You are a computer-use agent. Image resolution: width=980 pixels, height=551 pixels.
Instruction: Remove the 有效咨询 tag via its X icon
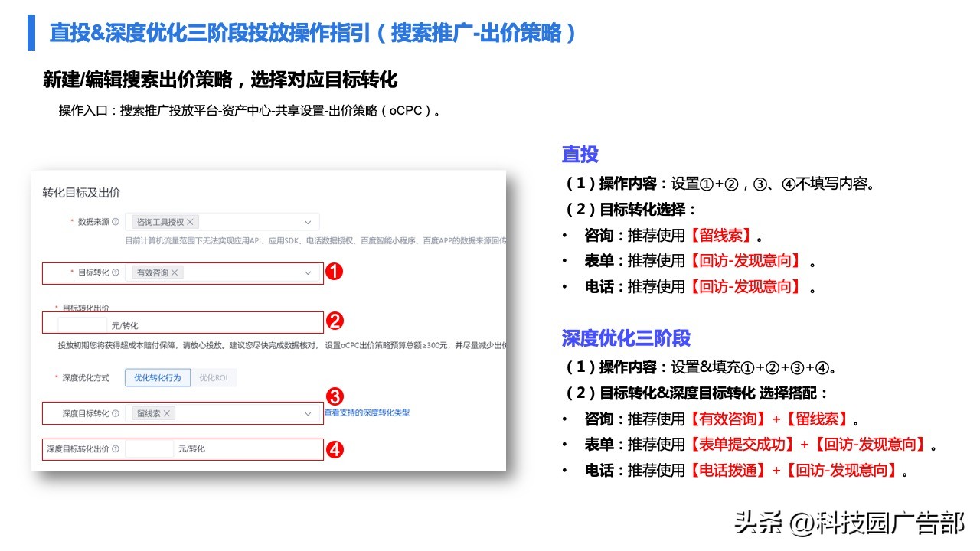pos(174,272)
